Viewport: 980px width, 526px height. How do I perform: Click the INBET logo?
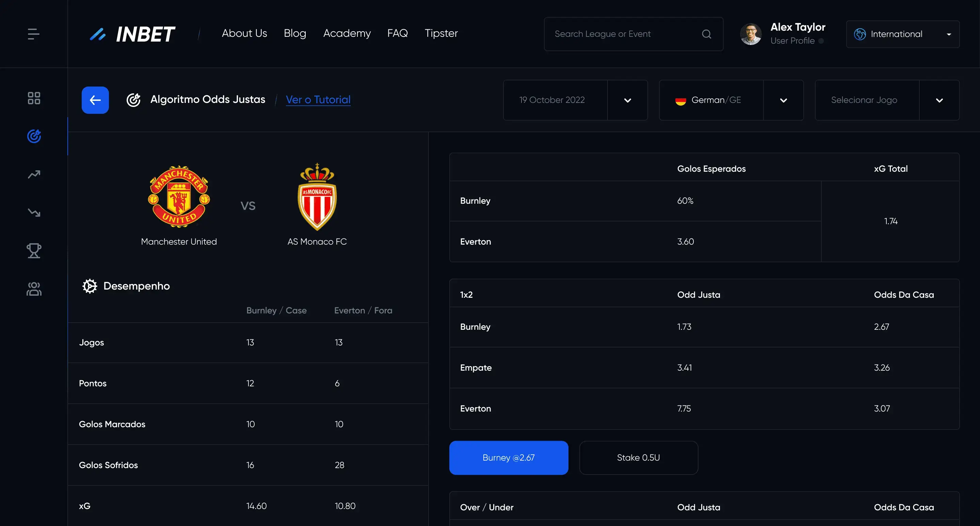pos(132,34)
